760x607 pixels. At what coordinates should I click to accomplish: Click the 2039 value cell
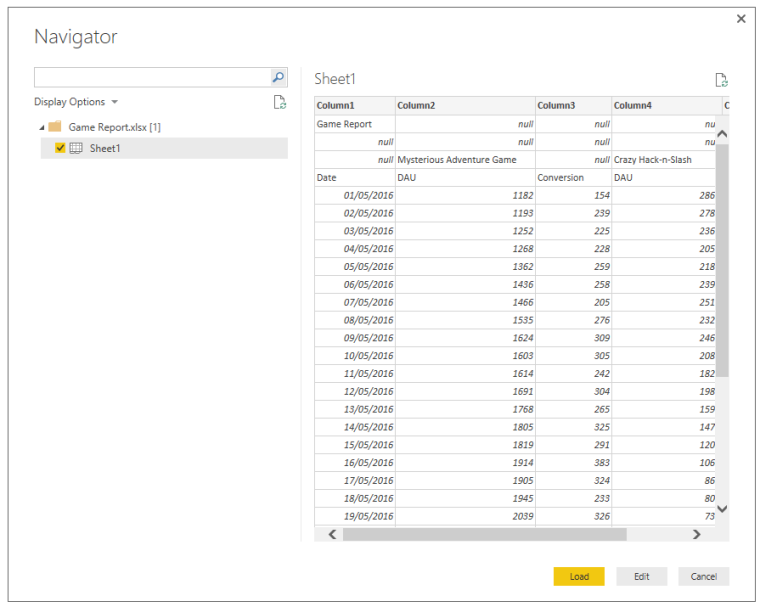465,516
